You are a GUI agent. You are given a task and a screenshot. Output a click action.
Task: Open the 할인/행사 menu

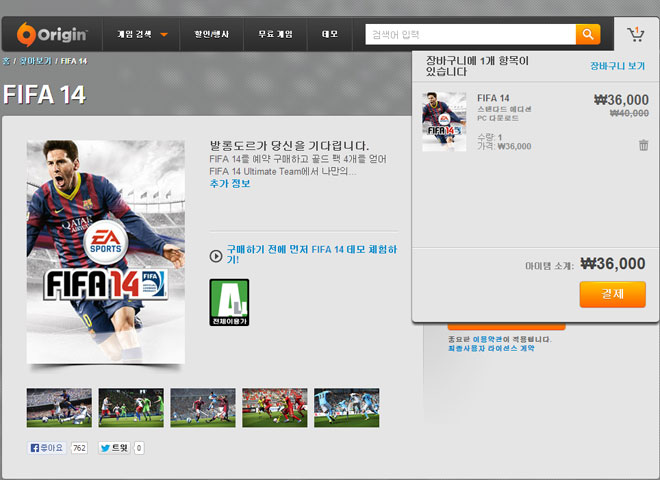211,34
